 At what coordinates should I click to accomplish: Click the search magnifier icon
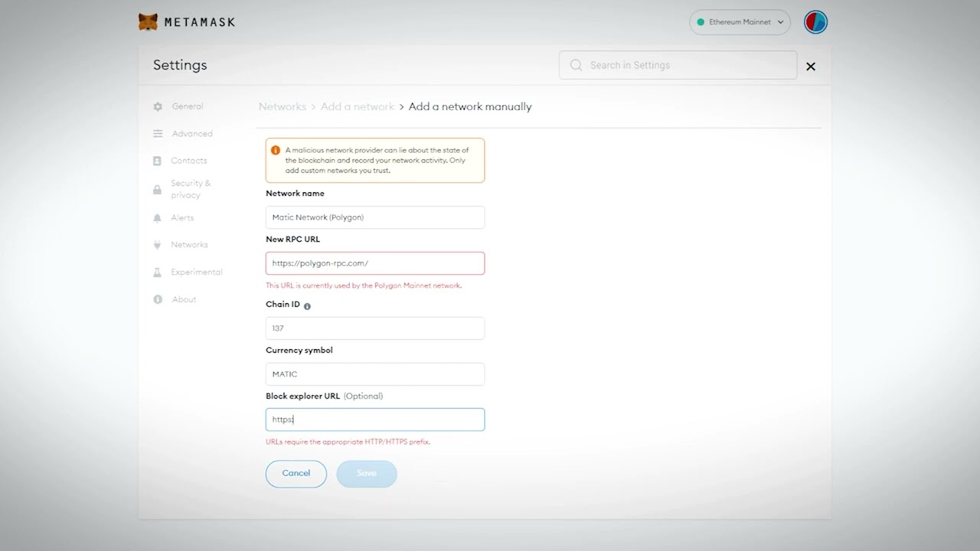pos(576,65)
